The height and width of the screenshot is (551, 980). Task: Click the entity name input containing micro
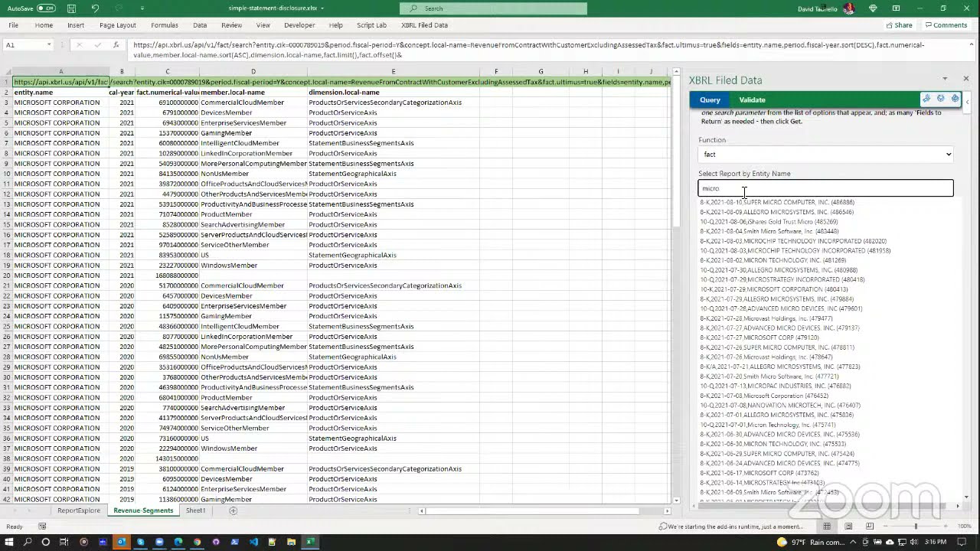coord(825,188)
